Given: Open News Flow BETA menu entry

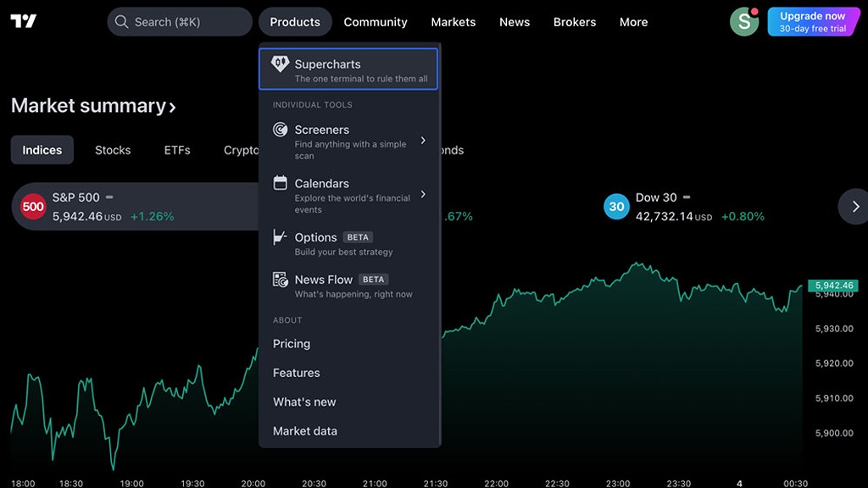Looking at the screenshot, I should [348, 286].
